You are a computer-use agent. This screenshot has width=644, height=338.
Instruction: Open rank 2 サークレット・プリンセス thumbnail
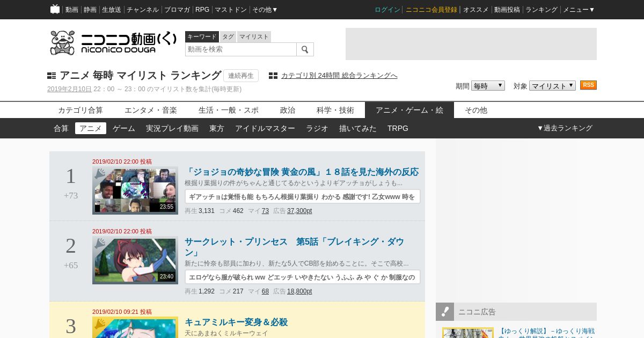point(135,260)
